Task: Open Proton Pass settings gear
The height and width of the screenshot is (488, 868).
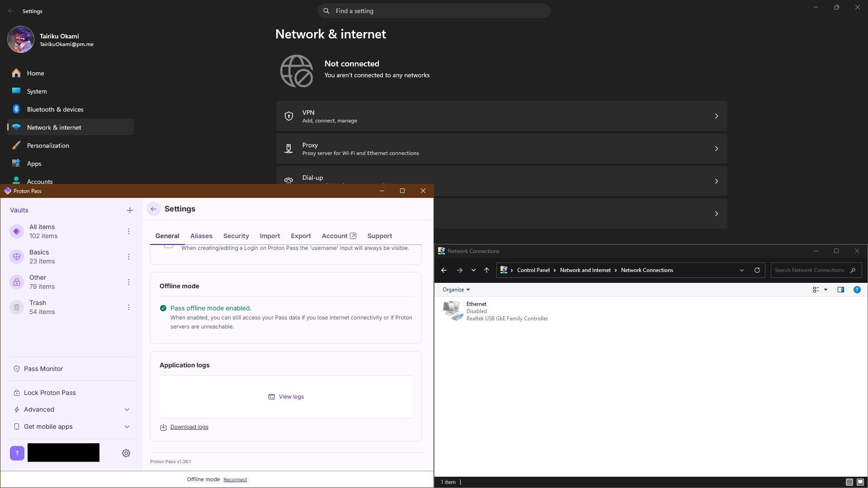Action: point(126,453)
